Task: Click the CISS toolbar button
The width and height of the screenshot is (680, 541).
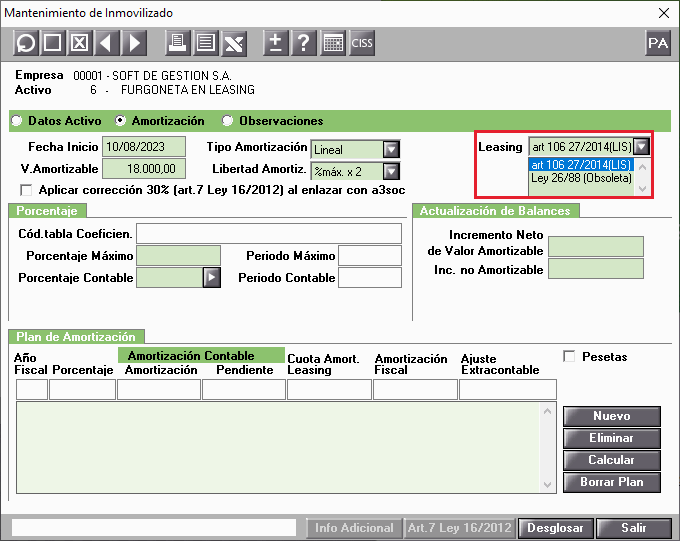Action: click(362, 43)
